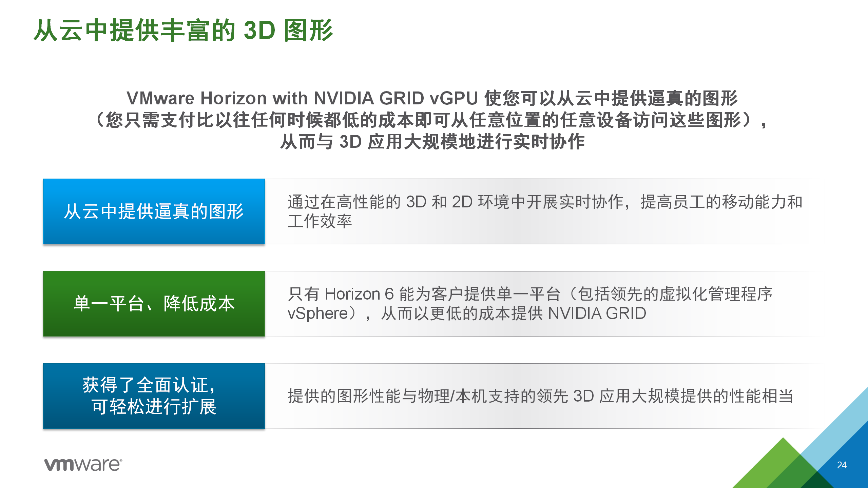Click the text ending with 工作效率

pos(320,221)
